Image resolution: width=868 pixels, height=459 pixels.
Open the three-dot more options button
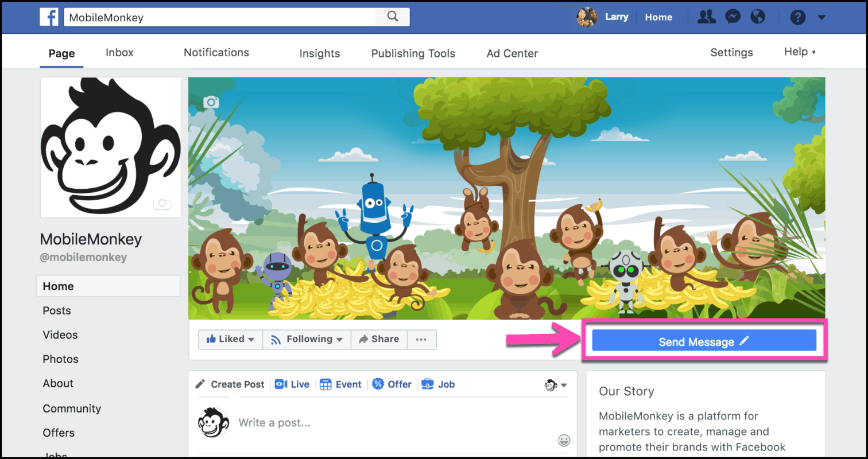421,339
